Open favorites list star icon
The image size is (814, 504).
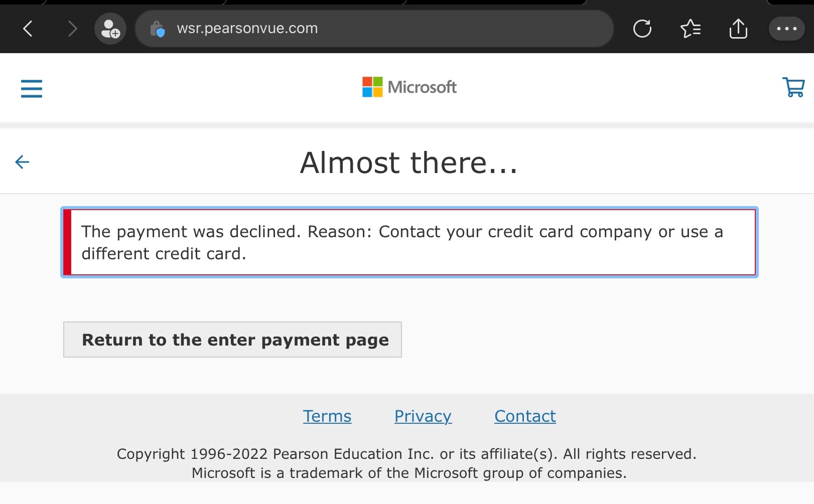pyautogui.click(x=691, y=29)
